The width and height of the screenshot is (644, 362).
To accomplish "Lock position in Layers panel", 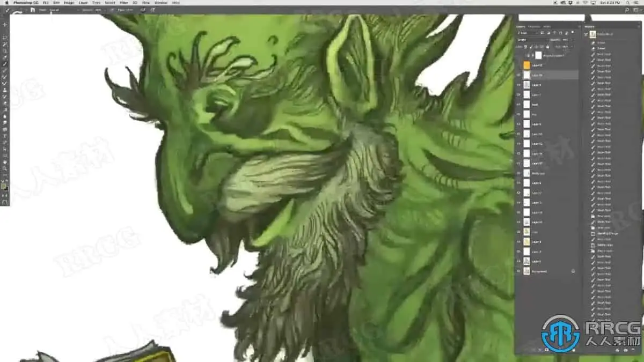I will pos(536,47).
